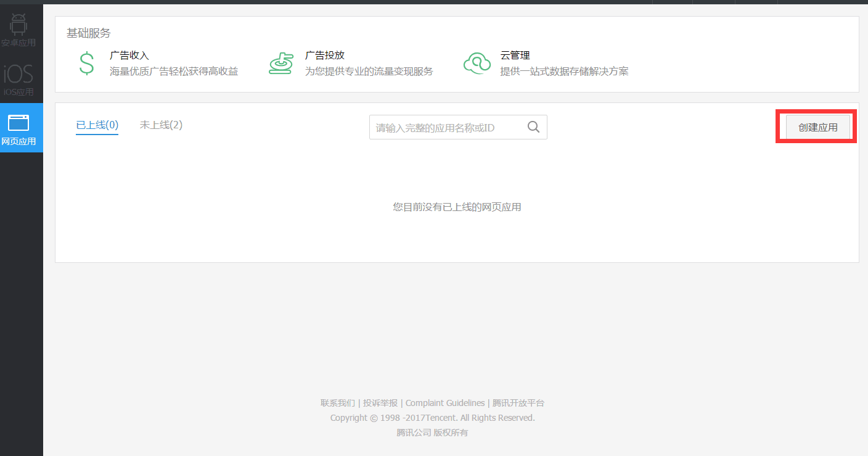Screen dimensions: 868x456
Task: Switch to the 未上线(2) tab
Action: tap(161, 124)
